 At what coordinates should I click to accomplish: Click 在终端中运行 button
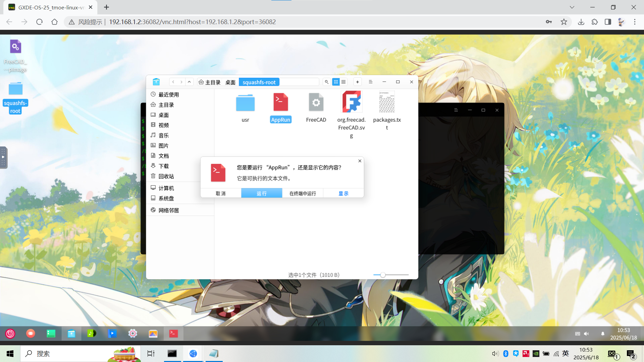pyautogui.click(x=303, y=193)
